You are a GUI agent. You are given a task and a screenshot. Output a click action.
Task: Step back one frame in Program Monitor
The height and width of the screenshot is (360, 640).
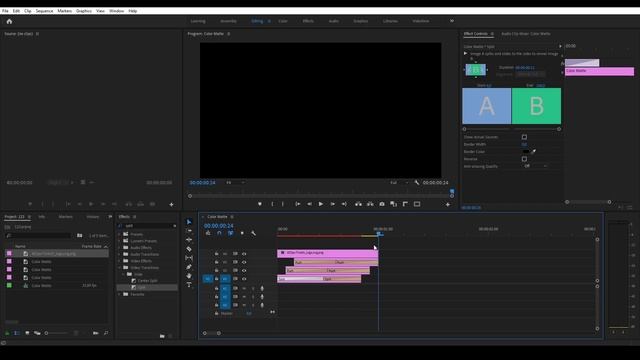(x=309, y=204)
